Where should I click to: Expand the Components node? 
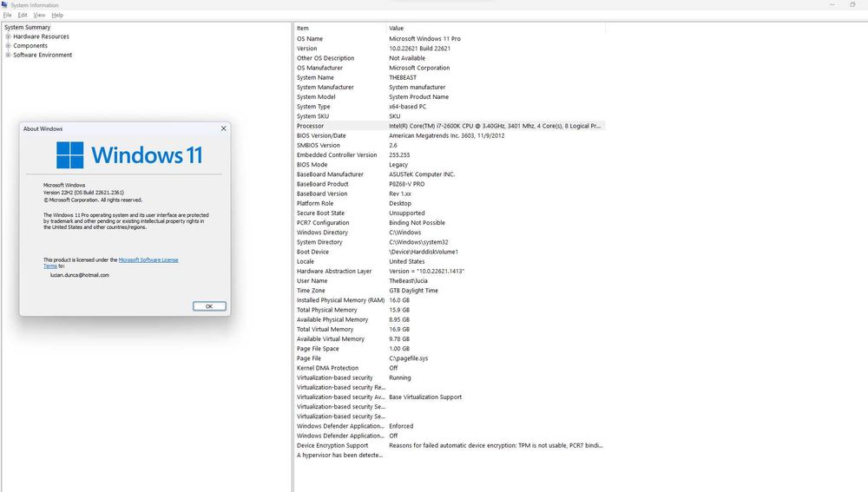tap(9, 46)
